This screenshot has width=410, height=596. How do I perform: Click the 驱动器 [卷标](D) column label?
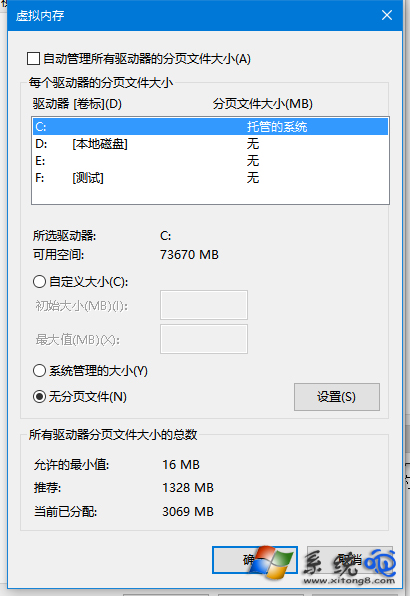(x=77, y=103)
